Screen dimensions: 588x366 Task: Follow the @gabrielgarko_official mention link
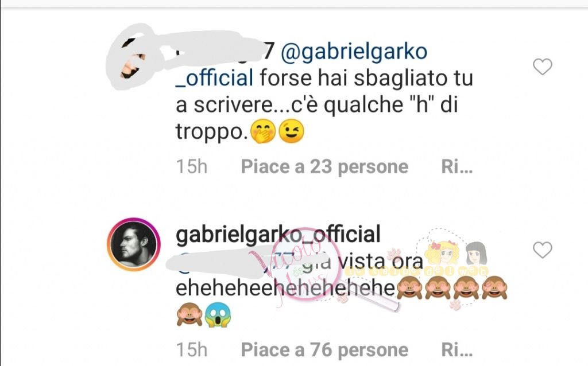[301, 64]
